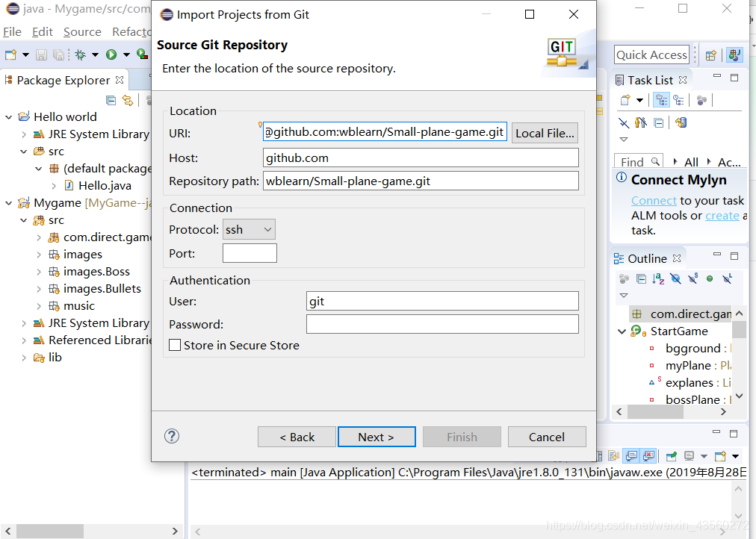Select the Java perspective icon
The image size is (756, 539).
pos(734,55)
